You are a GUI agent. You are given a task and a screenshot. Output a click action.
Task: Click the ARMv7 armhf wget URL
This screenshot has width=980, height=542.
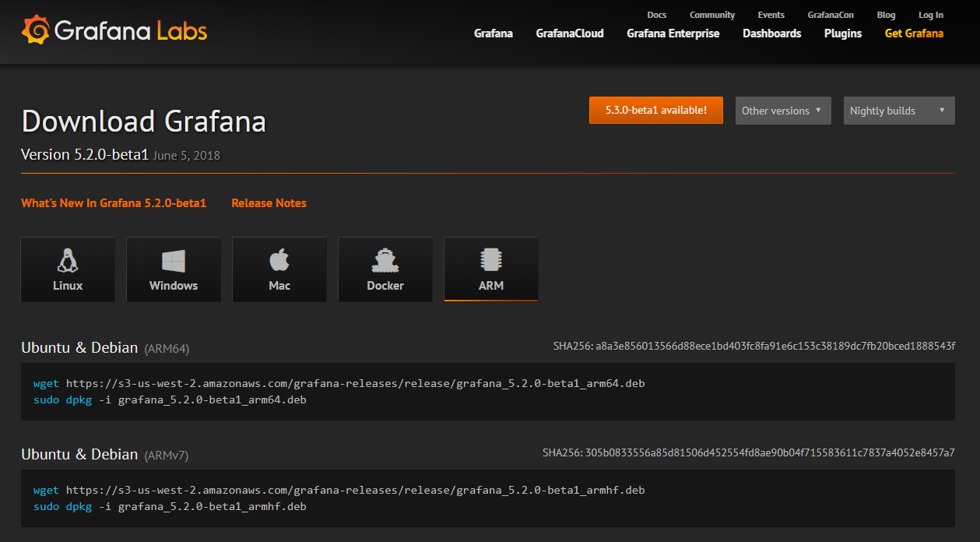pos(356,490)
